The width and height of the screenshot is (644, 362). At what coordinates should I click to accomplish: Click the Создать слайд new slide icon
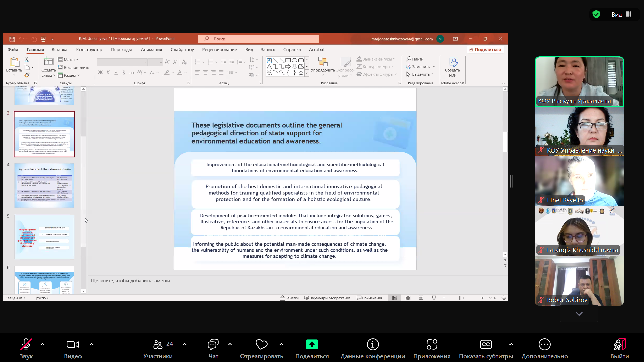click(48, 62)
